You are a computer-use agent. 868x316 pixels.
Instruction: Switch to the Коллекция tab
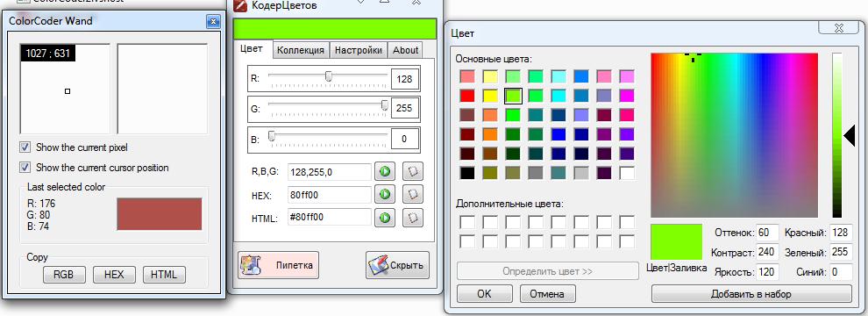[x=301, y=50]
